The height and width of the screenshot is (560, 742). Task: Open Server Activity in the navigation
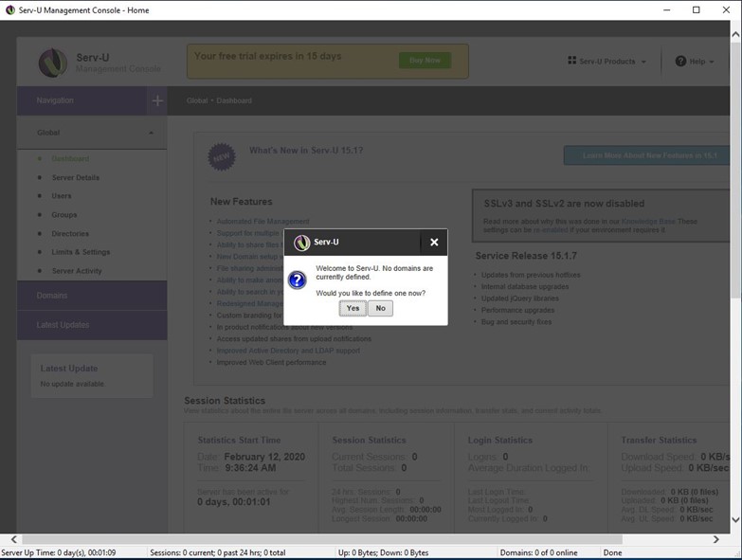[77, 271]
